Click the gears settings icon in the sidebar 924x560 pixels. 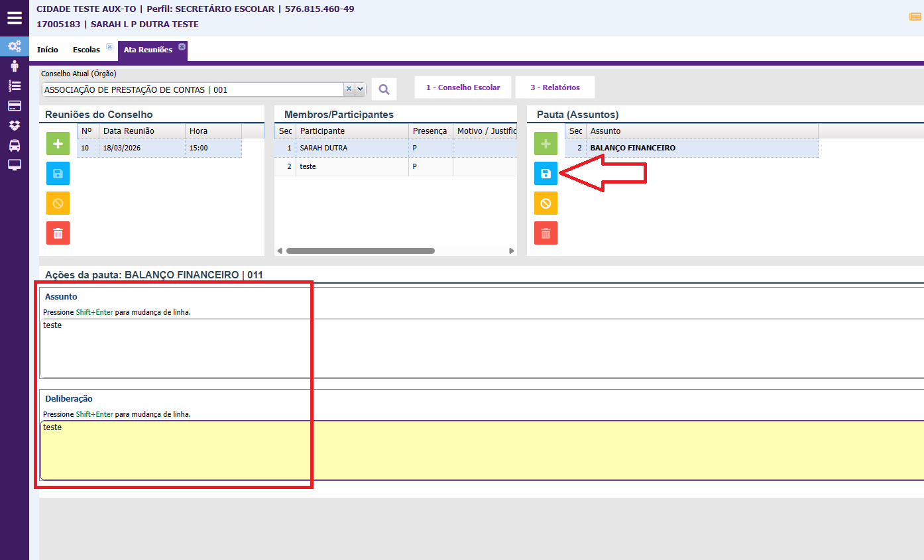15,46
